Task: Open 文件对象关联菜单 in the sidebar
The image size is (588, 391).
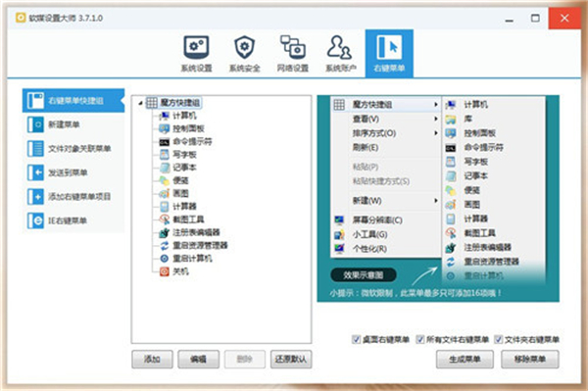Action: click(73, 148)
